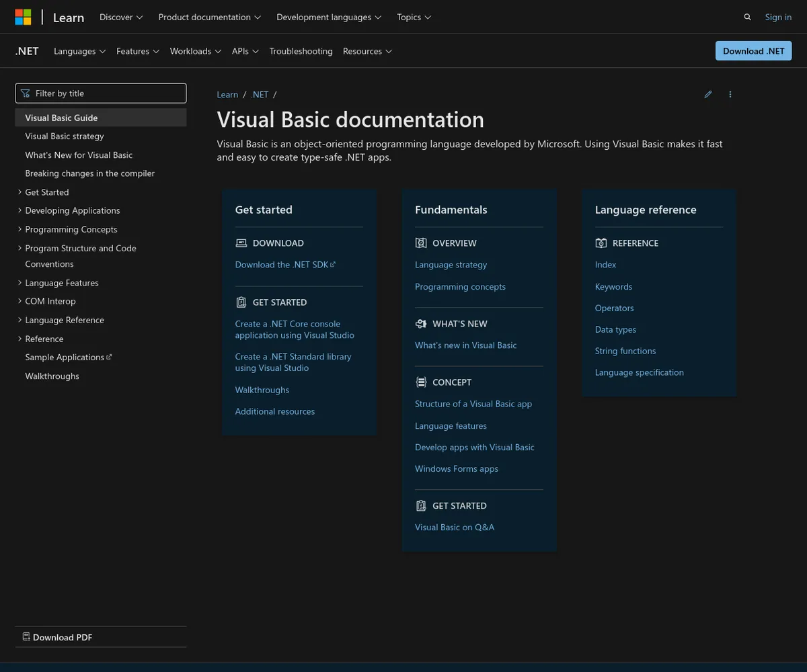Click the Download PDF icon
Image resolution: width=807 pixels, height=672 pixels.
point(26,637)
